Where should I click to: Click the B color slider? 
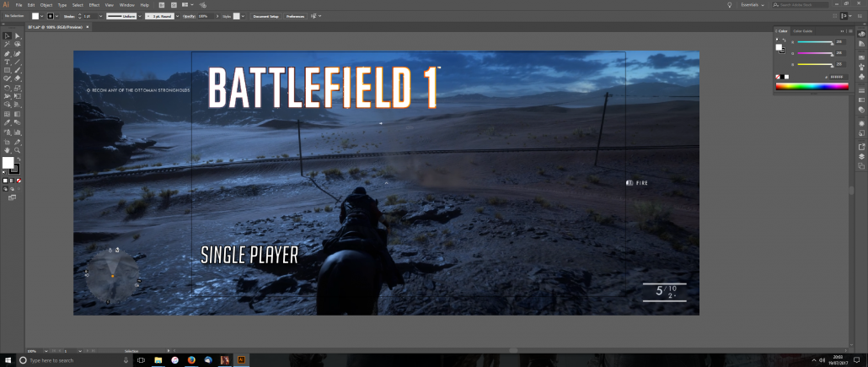pos(815,65)
